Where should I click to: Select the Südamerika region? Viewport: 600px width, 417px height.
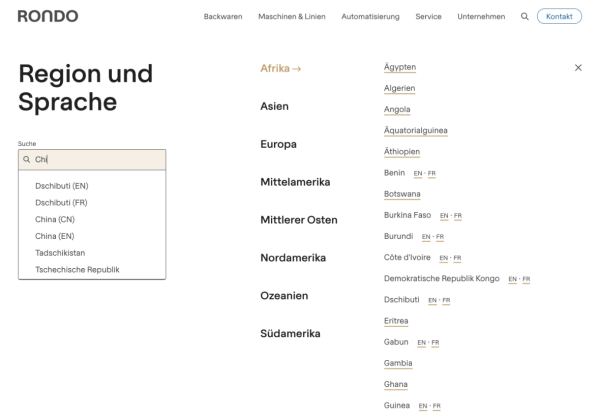(x=290, y=334)
